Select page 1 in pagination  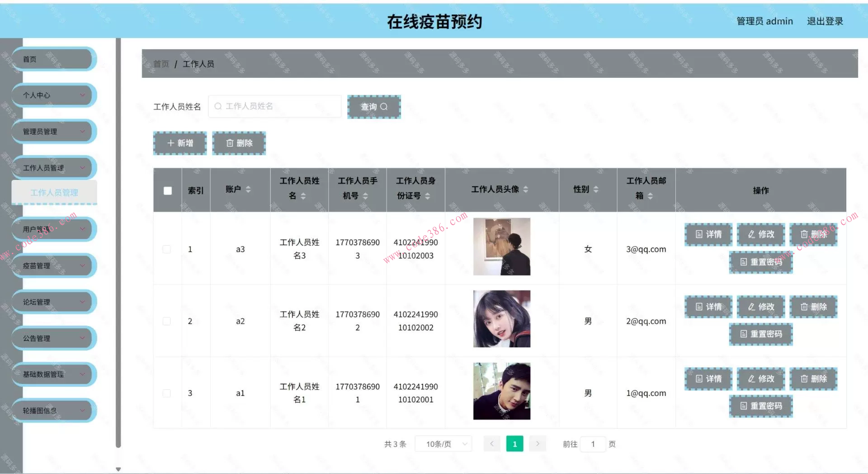tap(514, 444)
